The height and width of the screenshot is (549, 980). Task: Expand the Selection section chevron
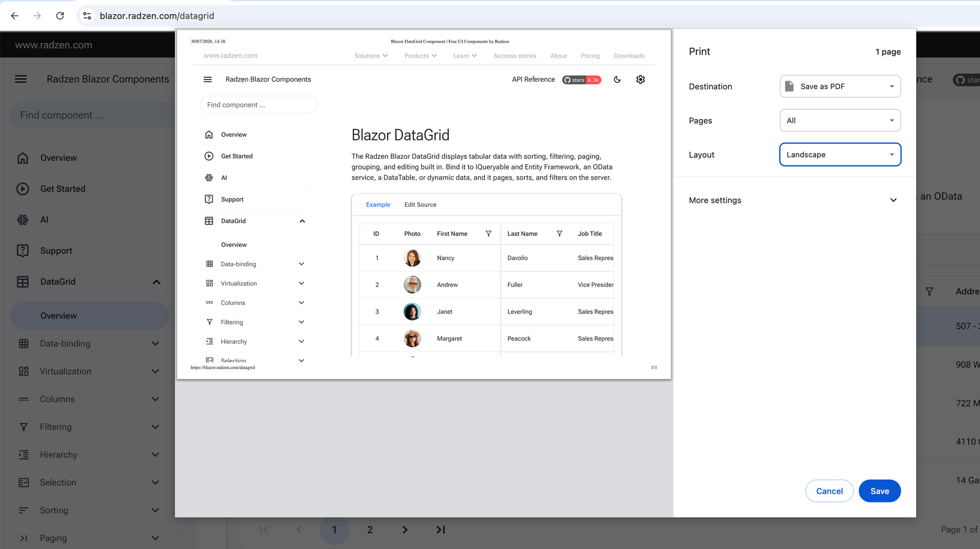click(x=155, y=483)
